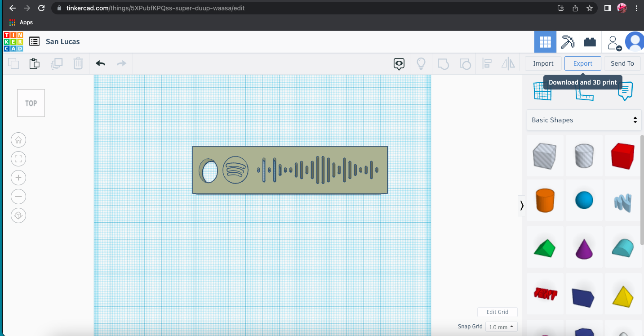Open the Tinkercad logo home link

13,42
